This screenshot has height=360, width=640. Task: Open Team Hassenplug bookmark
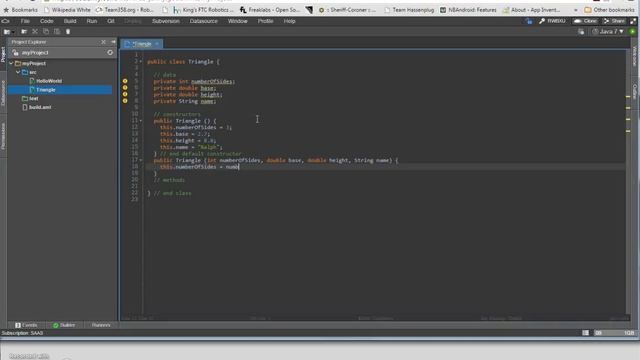[409, 10]
